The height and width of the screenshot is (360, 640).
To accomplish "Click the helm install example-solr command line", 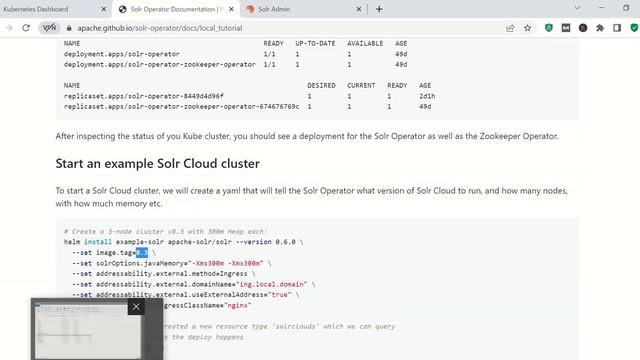I will [x=183, y=242].
